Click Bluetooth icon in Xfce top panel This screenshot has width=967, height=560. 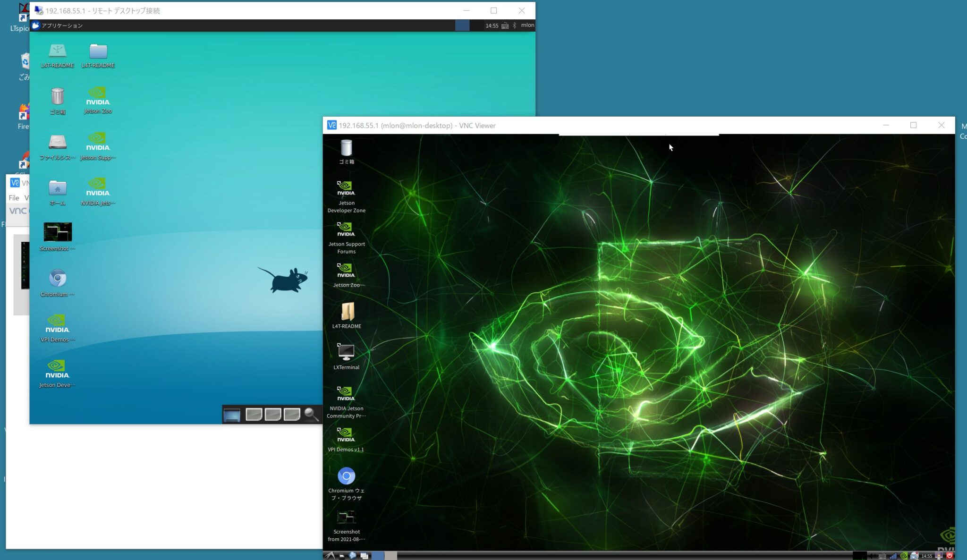point(515,25)
